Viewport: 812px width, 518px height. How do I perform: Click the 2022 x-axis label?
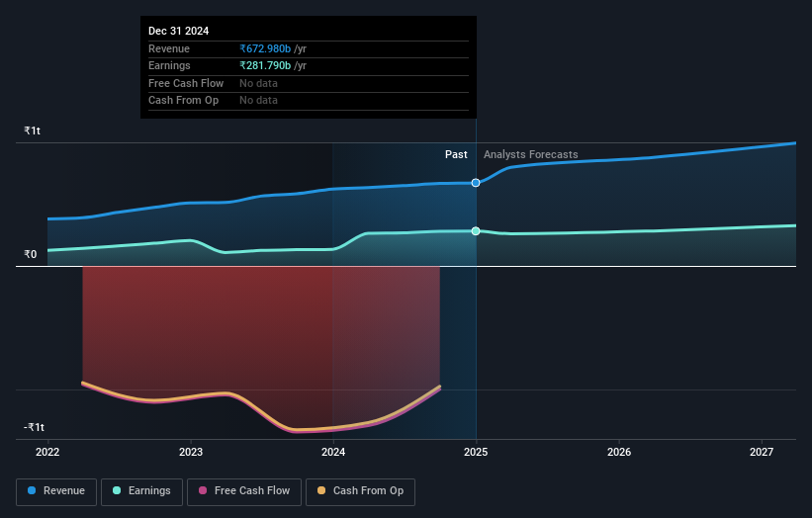pos(47,452)
